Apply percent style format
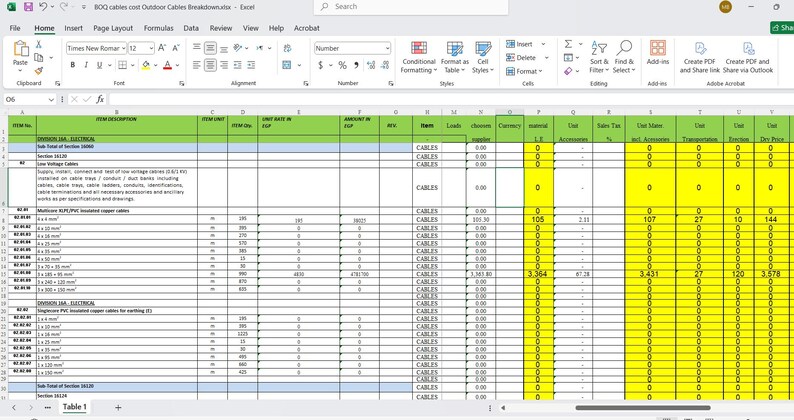794x420 pixels. click(342, 65)
